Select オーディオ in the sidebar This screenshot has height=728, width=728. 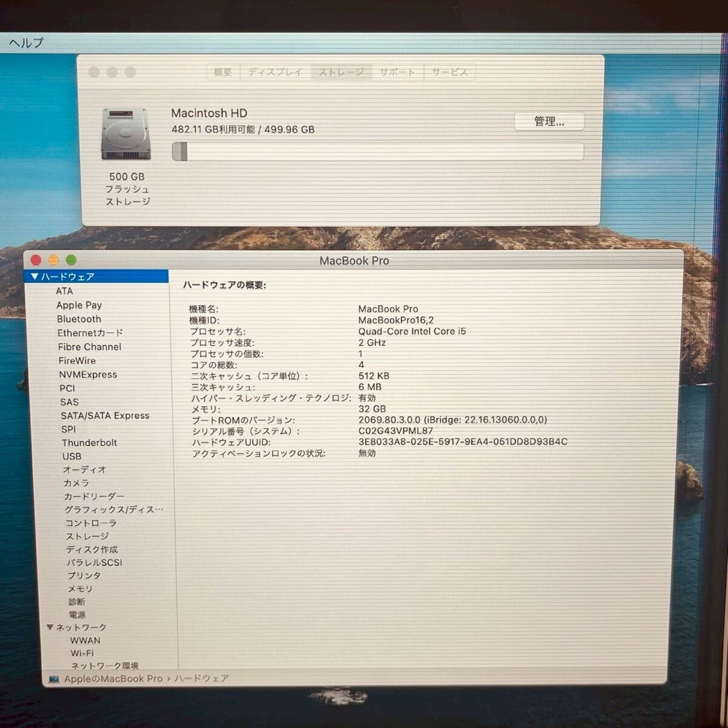point(85,470)
